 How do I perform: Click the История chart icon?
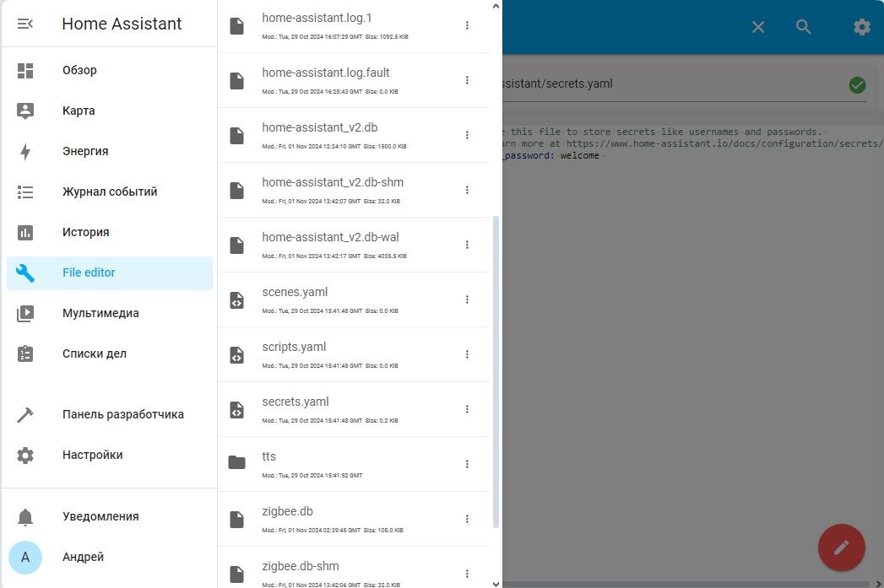25,233
